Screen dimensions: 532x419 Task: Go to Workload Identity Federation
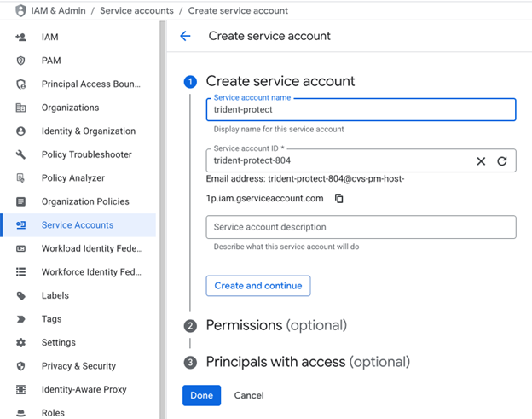[x=91, y=248]
